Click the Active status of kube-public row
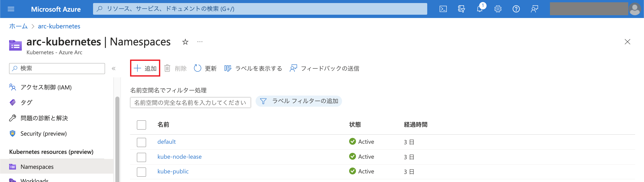 tap(362, 171)
